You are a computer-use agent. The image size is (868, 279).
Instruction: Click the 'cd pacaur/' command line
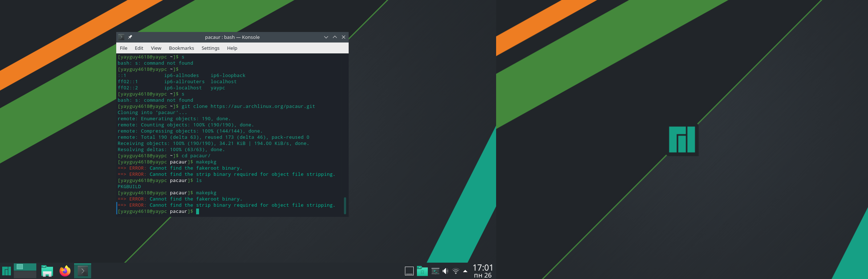coord(164,156)
